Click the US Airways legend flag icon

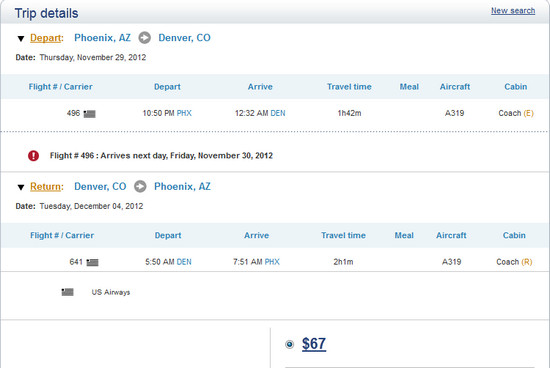[x=67, y=292]
